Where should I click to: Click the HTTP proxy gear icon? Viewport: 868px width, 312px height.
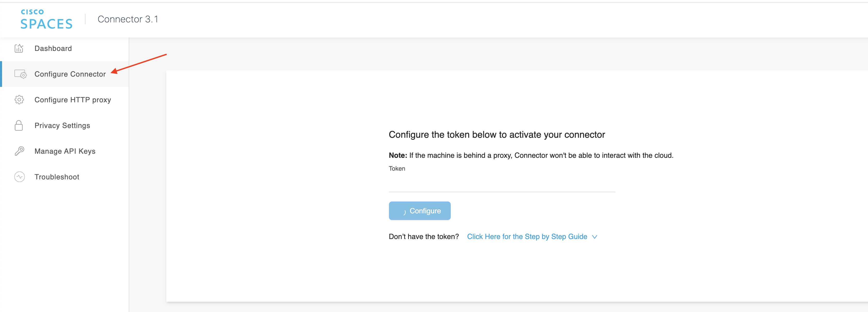(x=19, y=100)
